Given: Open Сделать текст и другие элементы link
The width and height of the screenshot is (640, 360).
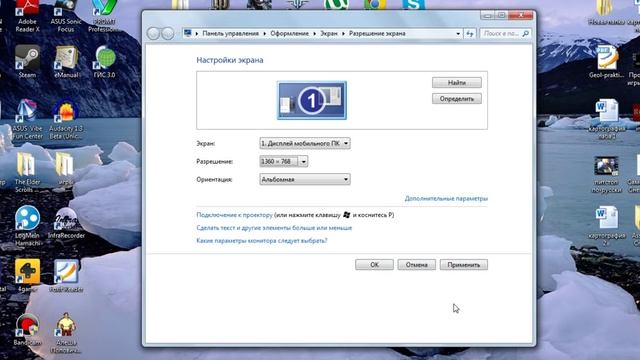Looking at the screenshot, I should (274, 228).
